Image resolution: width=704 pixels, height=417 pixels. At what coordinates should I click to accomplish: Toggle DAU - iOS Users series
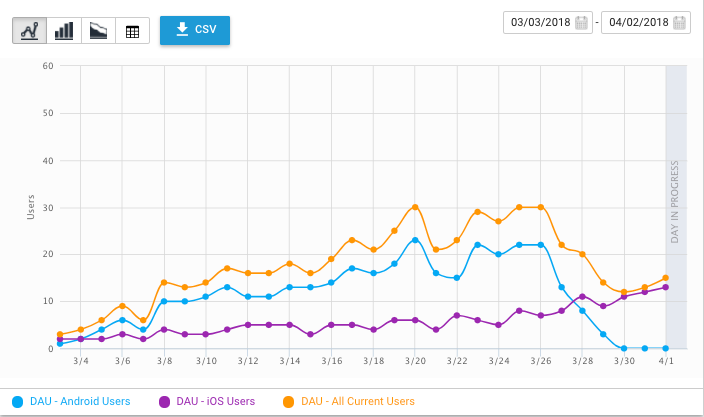215,401
